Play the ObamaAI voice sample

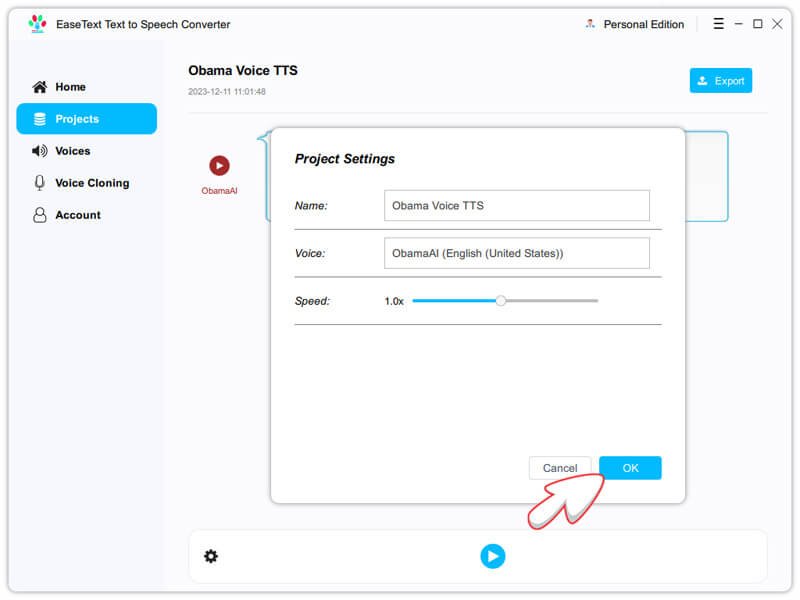219,166
